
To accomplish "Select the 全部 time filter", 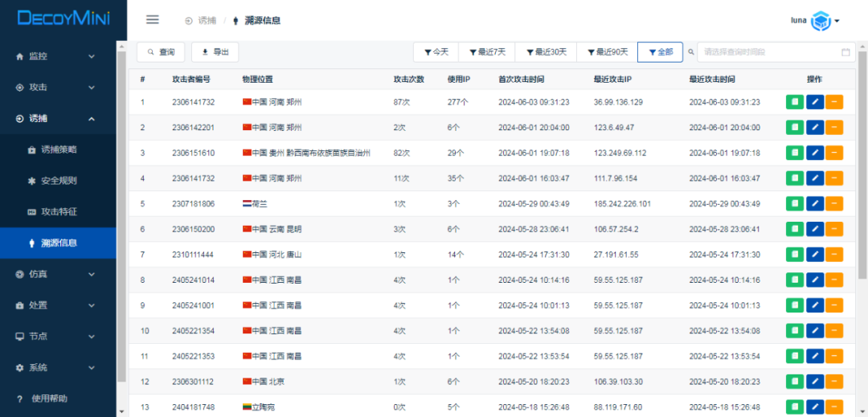I will click(x=661, y=52).
